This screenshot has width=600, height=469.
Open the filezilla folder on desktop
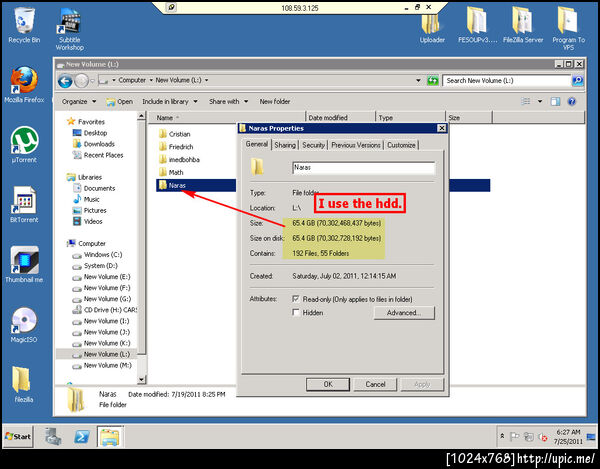pos(23,384)
